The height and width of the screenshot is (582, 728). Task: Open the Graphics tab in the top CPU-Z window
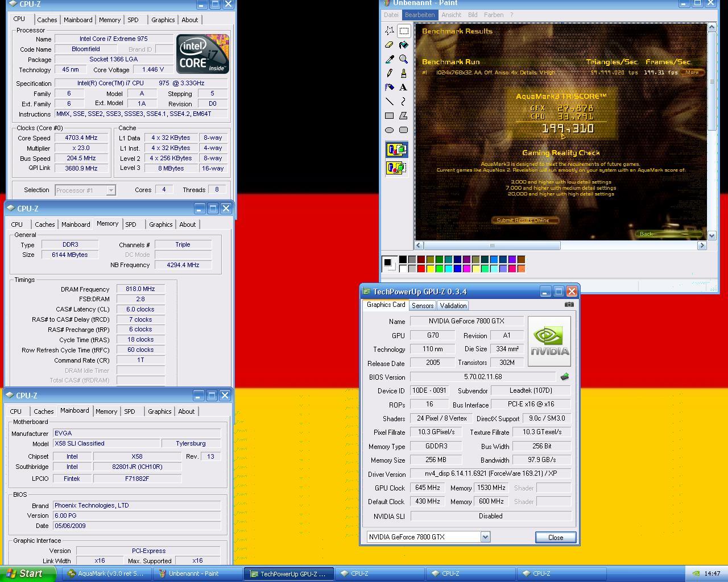pyautogui.click(x=163, y=20)
